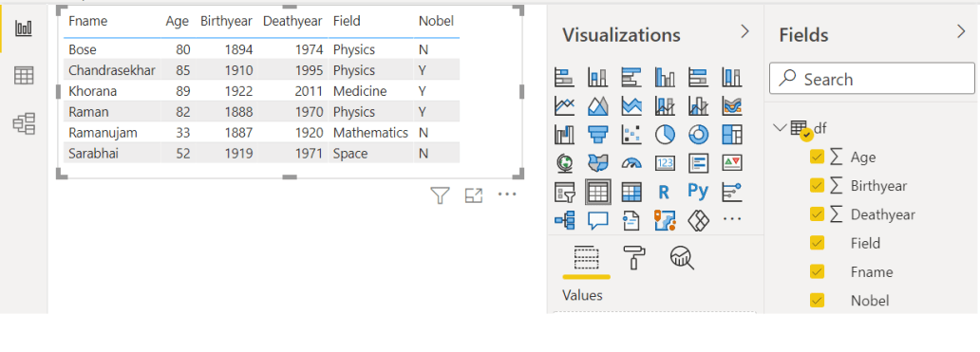Switch to Data view in left sidebar
The width and height of the screenshot is (980, 352).
[24, 76]
